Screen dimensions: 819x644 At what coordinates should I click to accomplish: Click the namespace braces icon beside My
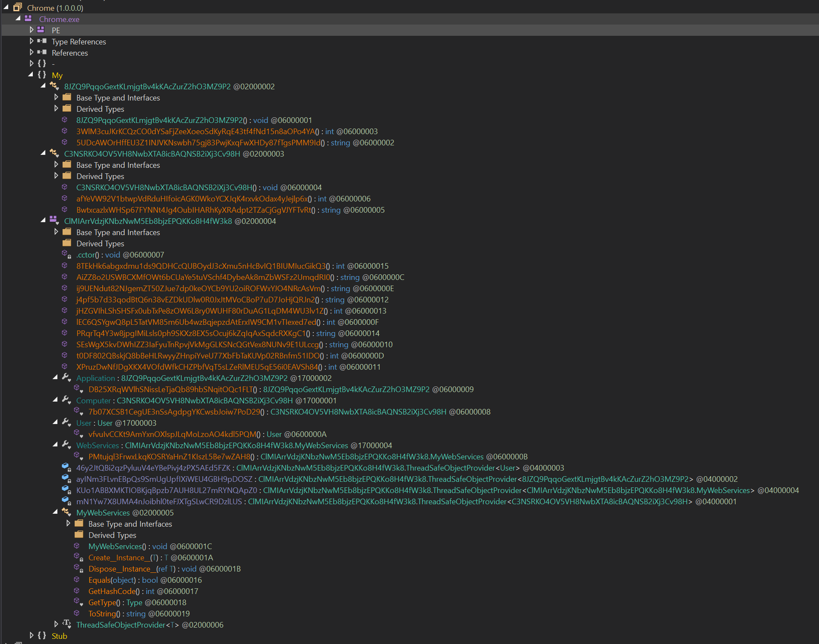coord(42,75)
